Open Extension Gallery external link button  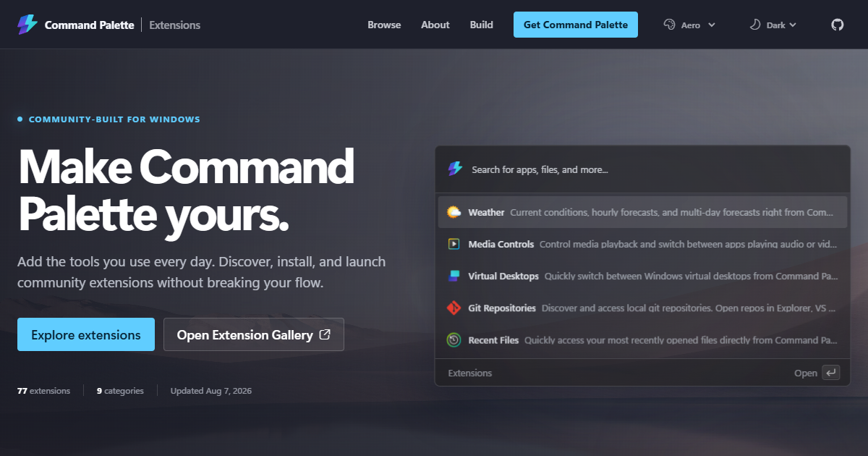[254, 334]
